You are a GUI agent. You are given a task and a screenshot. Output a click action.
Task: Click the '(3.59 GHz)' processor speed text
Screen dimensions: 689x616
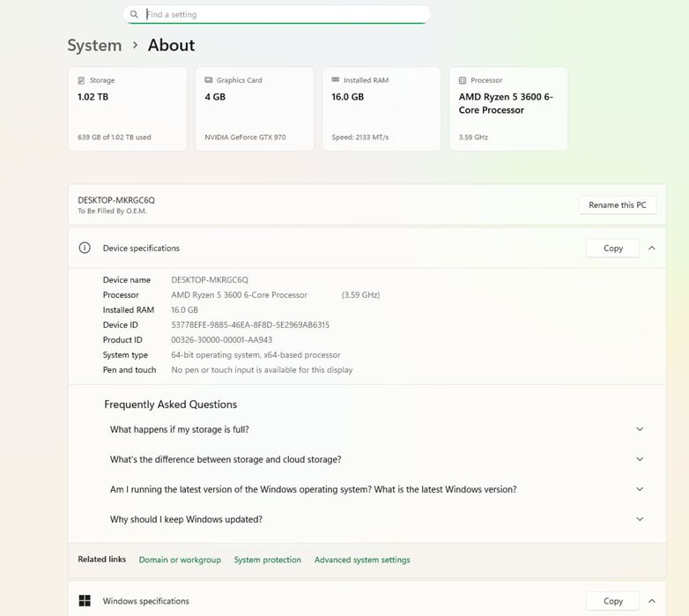pyautogui.click(x=360, y=295)
